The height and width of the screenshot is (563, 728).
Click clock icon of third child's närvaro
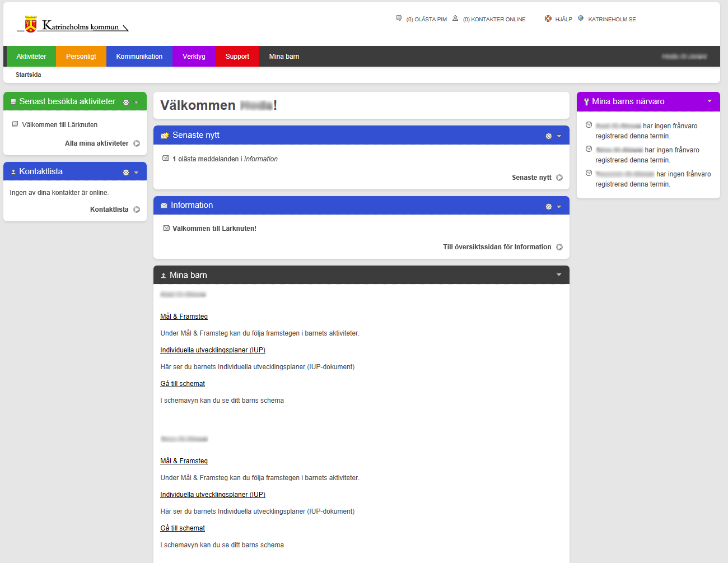click(589, 173)
